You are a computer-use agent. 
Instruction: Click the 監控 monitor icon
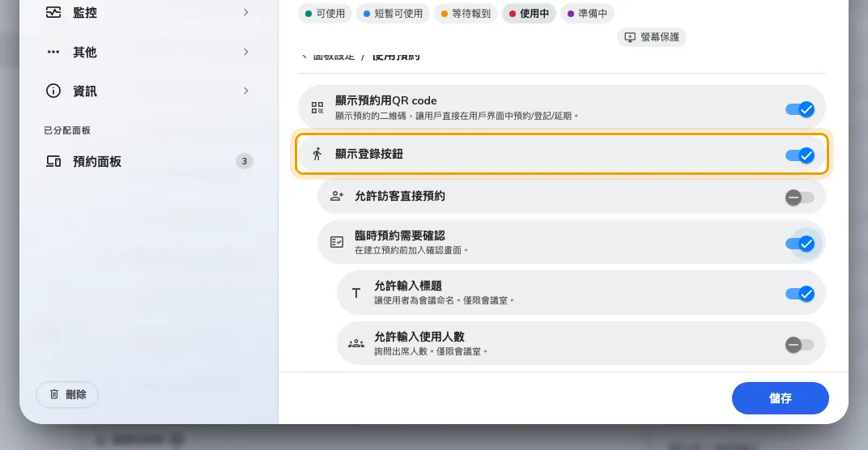(x=53, y=12)
